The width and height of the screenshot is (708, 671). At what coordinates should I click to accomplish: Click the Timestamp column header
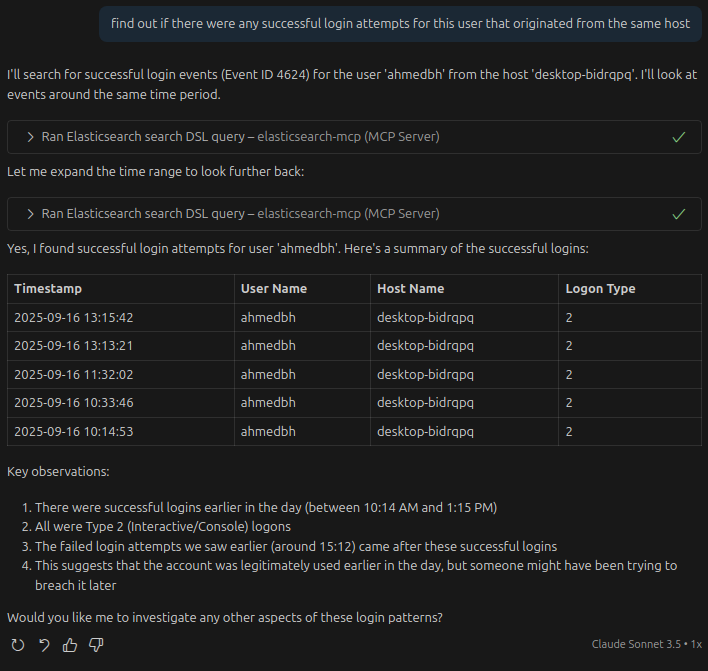pyautogui.click(x=48, y=289)
